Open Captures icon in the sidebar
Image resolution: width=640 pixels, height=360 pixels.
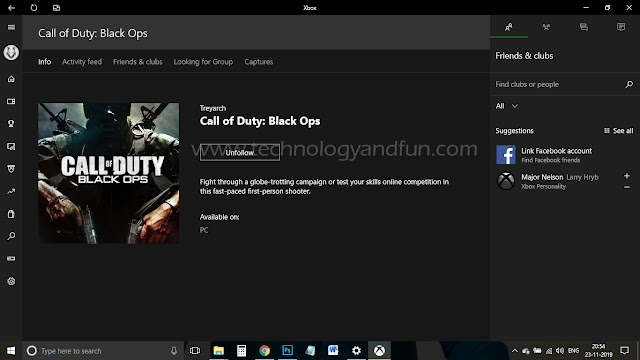(x=11, y=146)
